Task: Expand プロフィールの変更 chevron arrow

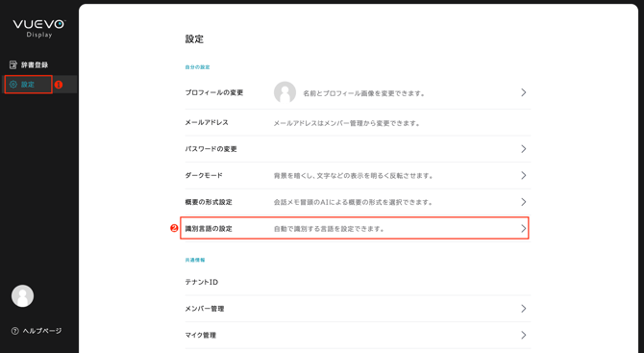Action: click(523, 92)
